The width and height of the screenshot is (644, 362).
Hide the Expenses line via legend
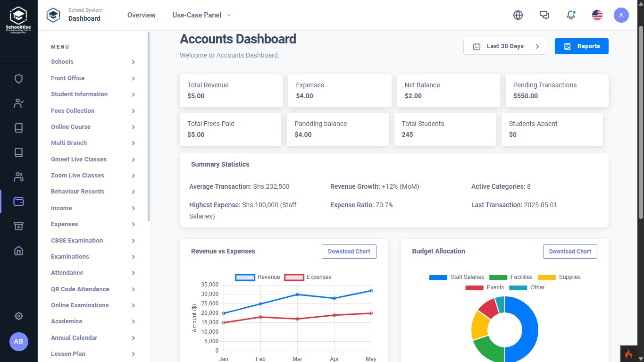(308, 277)
